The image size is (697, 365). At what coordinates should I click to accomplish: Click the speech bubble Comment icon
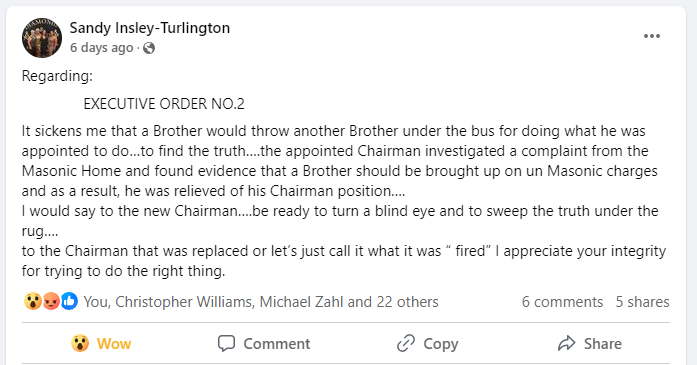pyautogui.click(x=226, y=343)
